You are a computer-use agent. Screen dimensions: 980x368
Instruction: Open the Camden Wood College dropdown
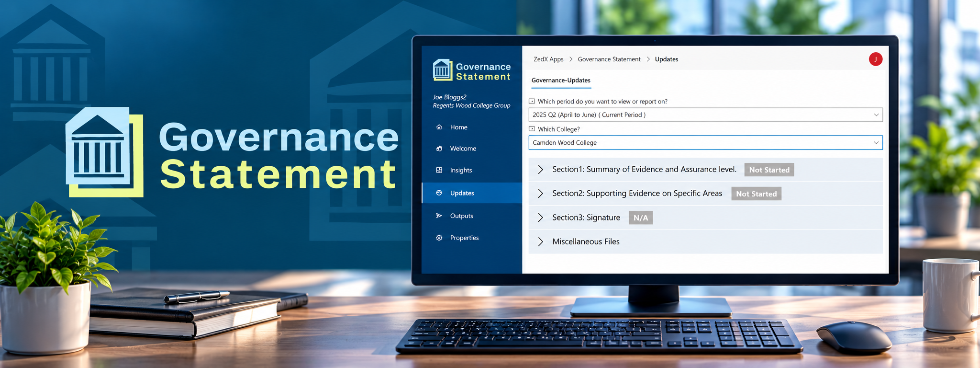coord(705,143)
